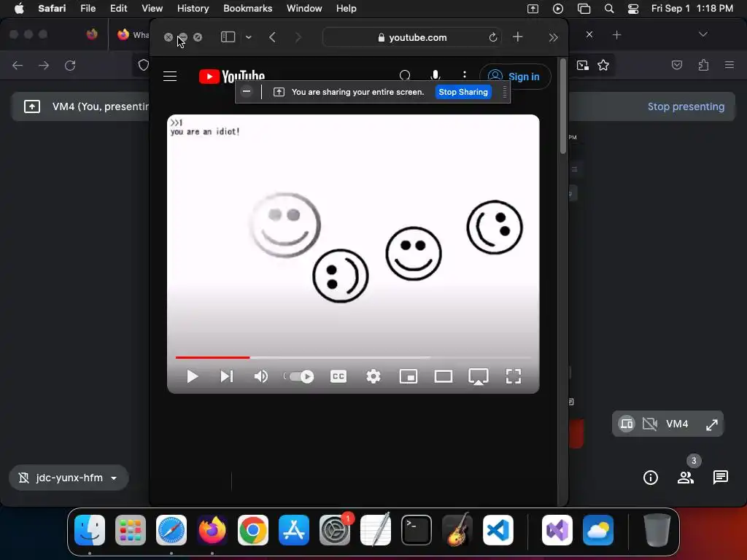
Task: Open a new Safari tab
Action: [x=518, y=36]
